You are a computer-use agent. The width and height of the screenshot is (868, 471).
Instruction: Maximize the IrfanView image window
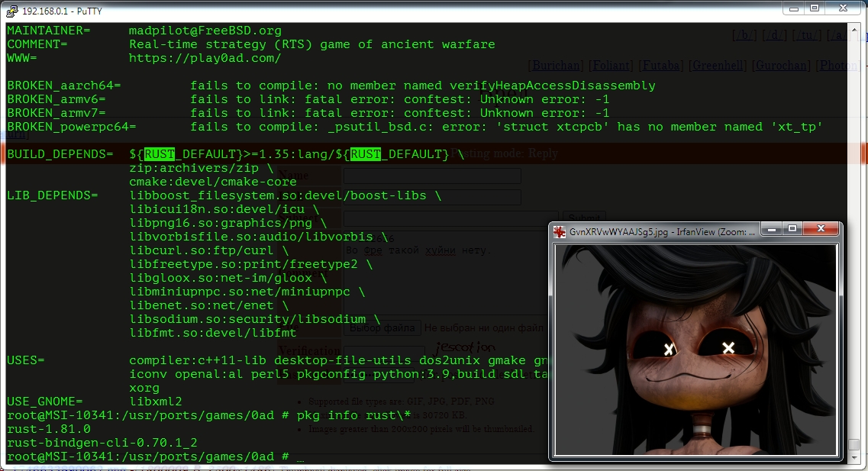(x=792, y=228)
